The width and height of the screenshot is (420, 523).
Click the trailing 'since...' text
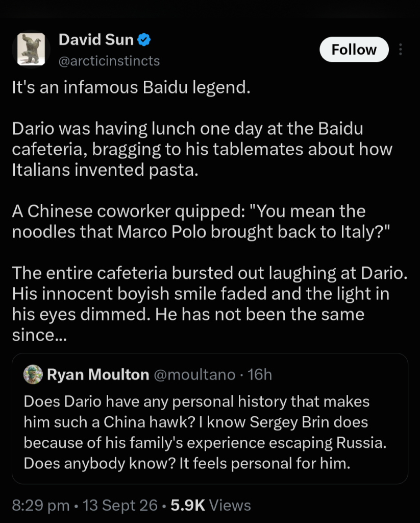pyautogui.click(x=39, y=335)
